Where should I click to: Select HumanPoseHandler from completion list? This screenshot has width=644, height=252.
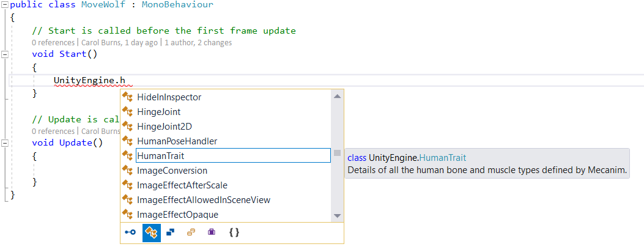point(177,141)
